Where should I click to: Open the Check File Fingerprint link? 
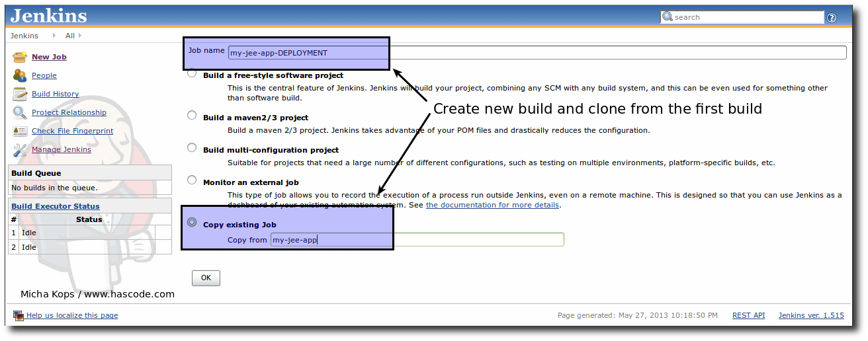click(x=72, y=131)
